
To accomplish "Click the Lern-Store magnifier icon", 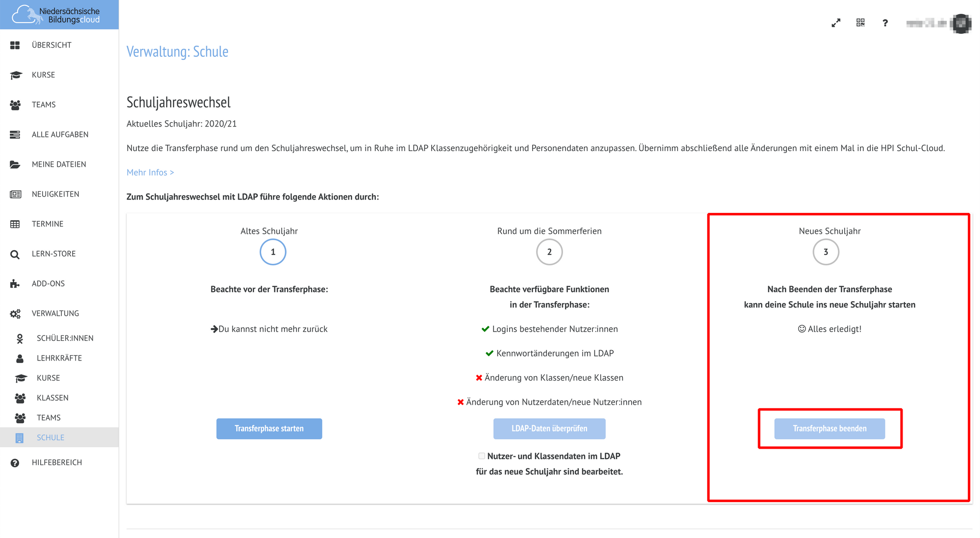I will coord(15,254).
